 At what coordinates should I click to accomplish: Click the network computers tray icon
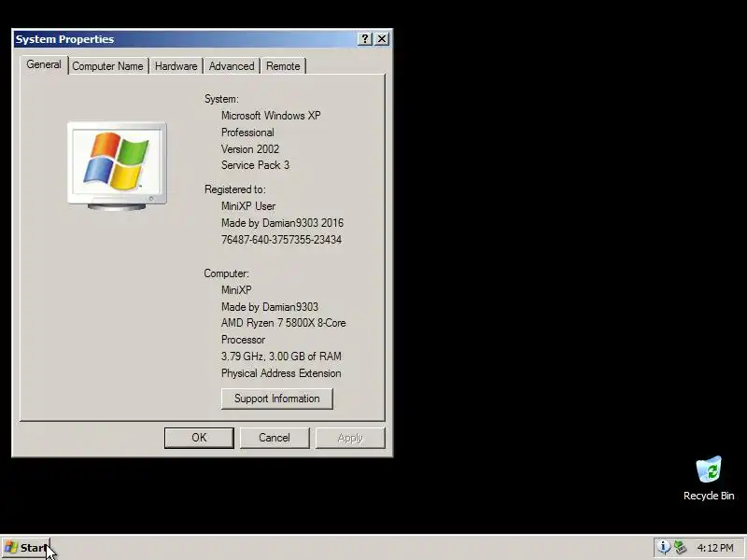click(x=681, y=547)
